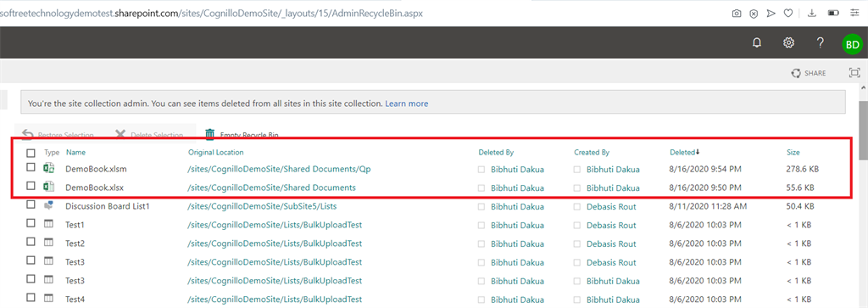Click Empty Recycle Bin

click(242, 135)
